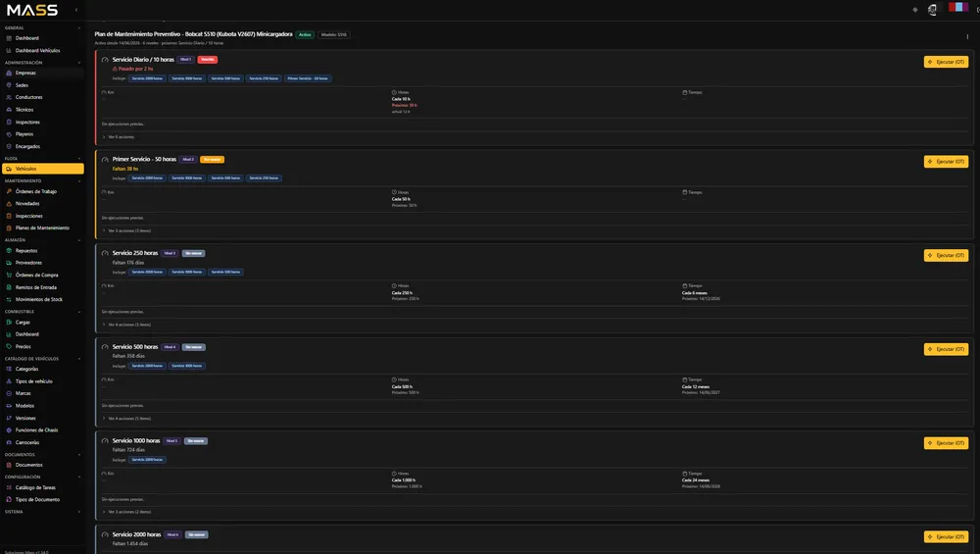Expand actions of Primer Servicio 50 horas
The height and width of the screenshot is (554, 980).
126,230
